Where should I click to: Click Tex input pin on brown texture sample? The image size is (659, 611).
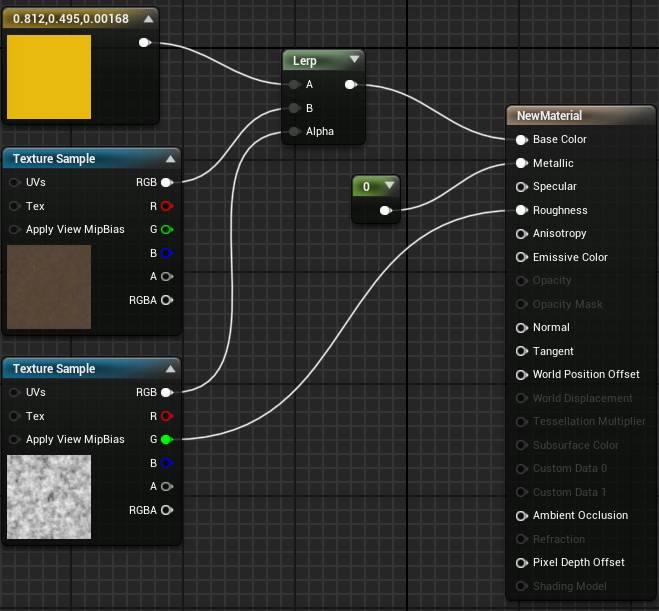click(15, 206)
